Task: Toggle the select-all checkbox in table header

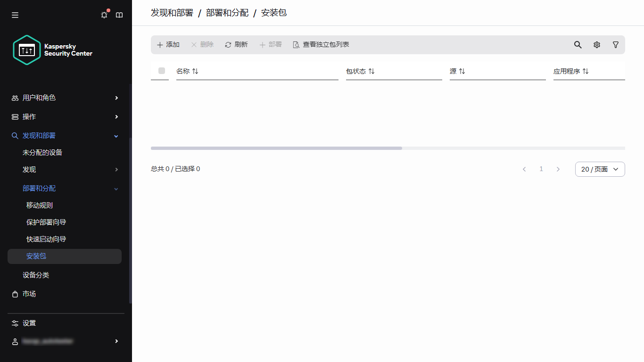Action: pyautogui.click(x=162, y=71)
